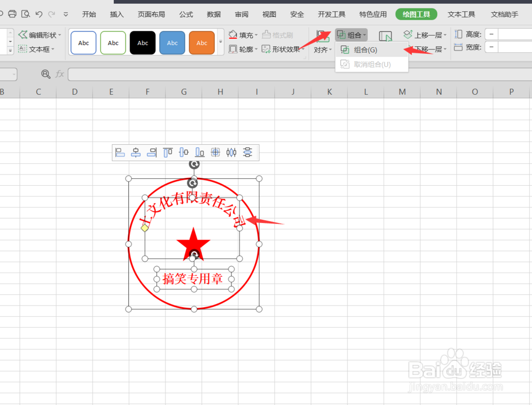Open 编辑形状 dropdown
The image size is (532, 405).
(40, 35)
